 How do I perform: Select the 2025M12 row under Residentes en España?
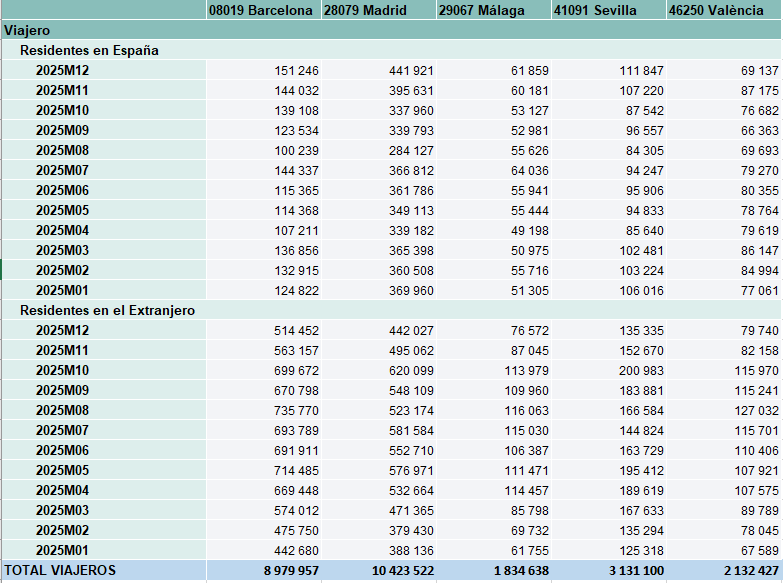pos(62,70)
